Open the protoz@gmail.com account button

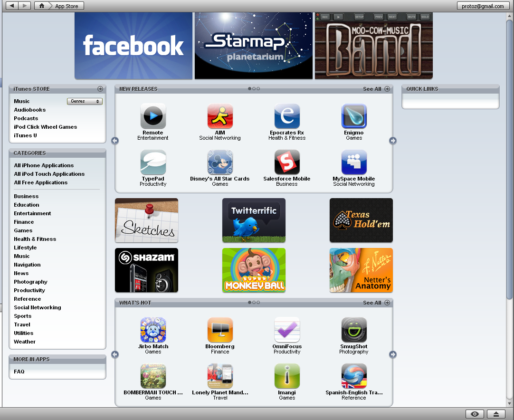[483, 6]
